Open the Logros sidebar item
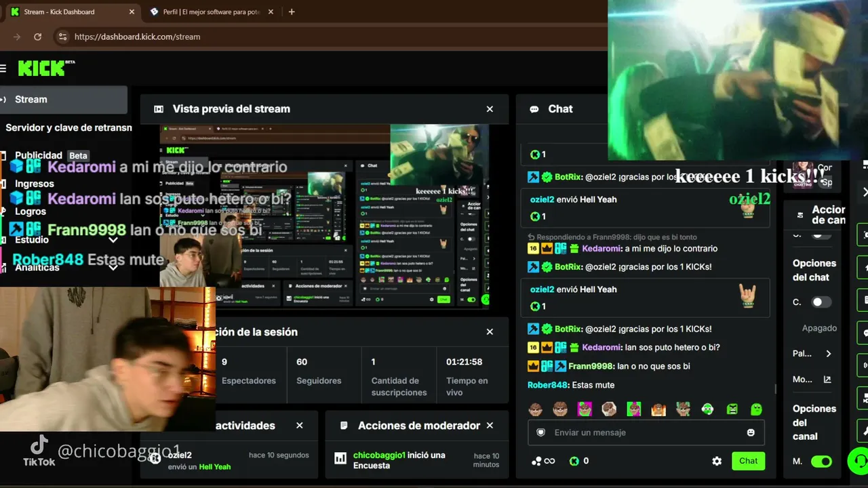The width and height of the screenshot is (868, 488). tap(31, 211)
